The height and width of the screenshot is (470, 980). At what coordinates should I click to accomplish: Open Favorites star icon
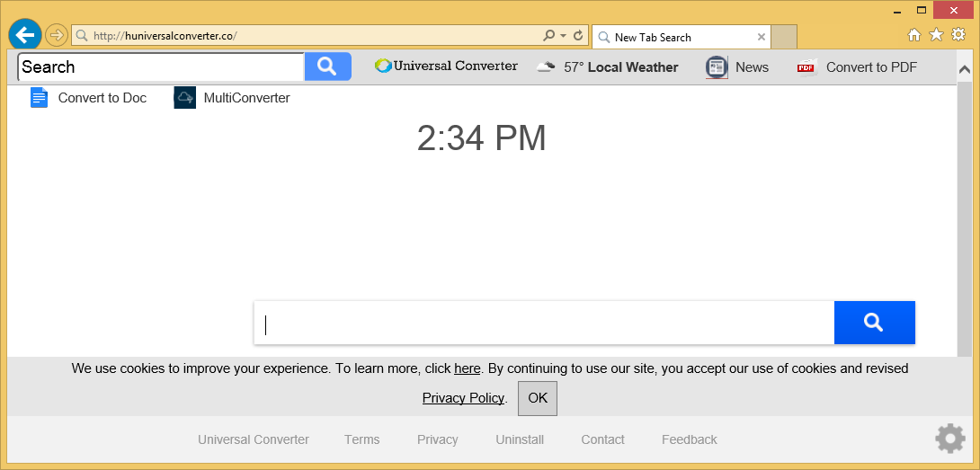936,35
